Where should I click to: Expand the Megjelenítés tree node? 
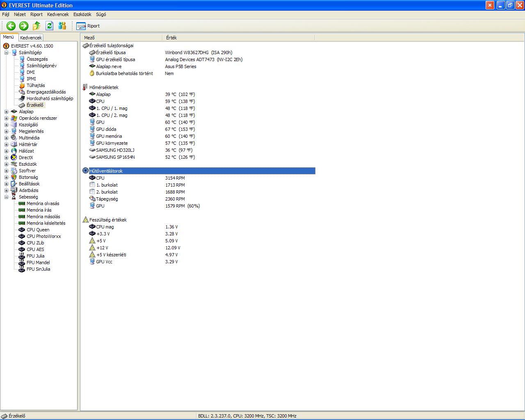click(6, 131)
